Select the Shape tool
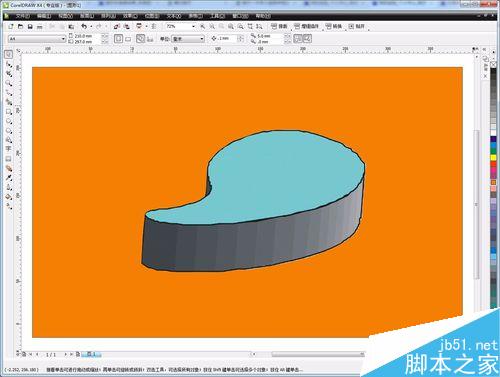 (x=9, y=64)
